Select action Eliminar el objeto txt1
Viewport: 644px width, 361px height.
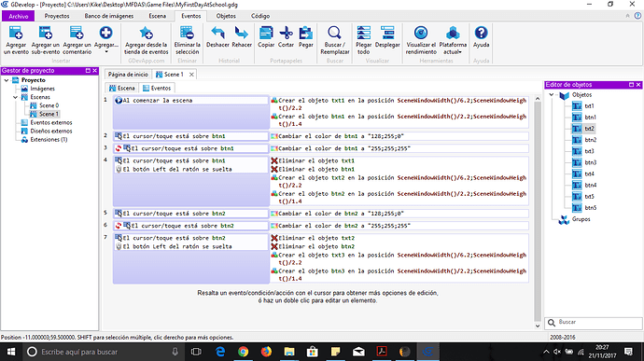coord(316,160)
